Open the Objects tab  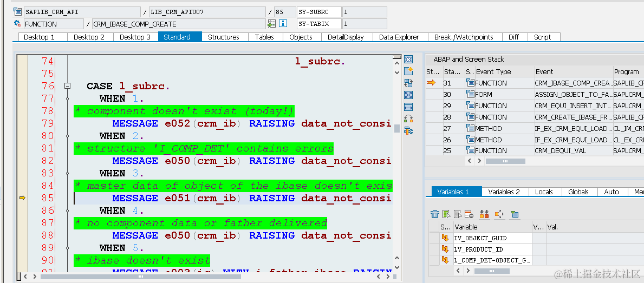coord(301,37)
